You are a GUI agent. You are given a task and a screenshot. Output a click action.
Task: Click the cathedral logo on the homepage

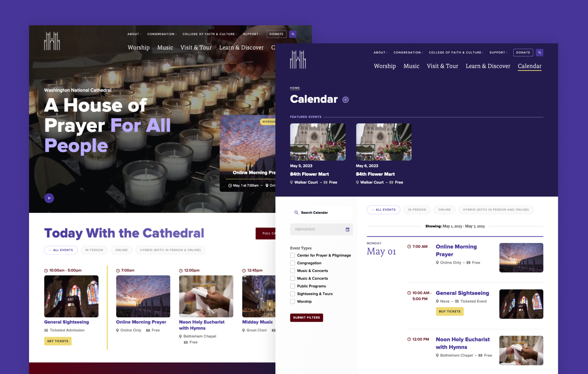click(x=52, y=41)
